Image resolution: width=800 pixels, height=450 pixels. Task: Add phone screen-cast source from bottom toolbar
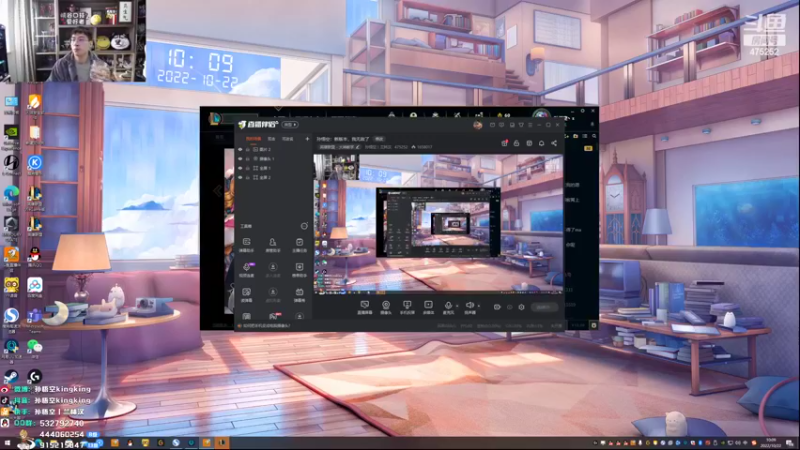pos(407,307)
